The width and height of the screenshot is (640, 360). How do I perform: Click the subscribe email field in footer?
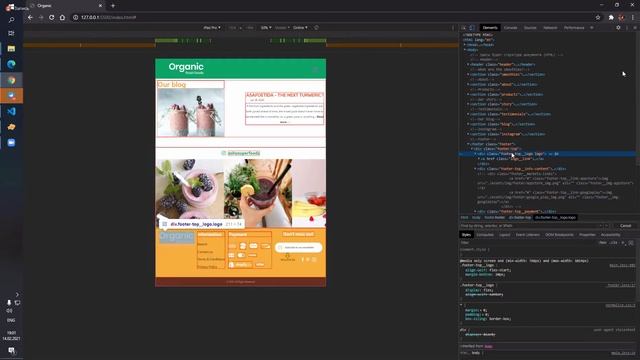[x=298, y=247]
